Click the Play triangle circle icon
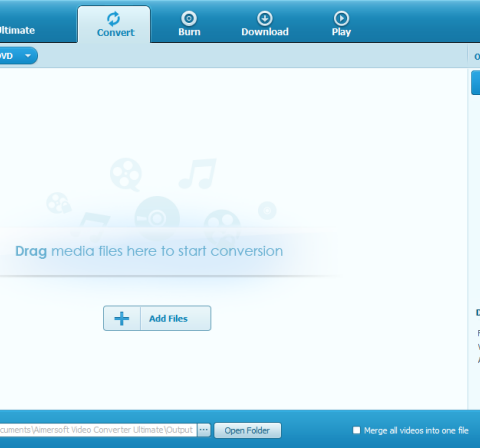 (x=341, y=18)
